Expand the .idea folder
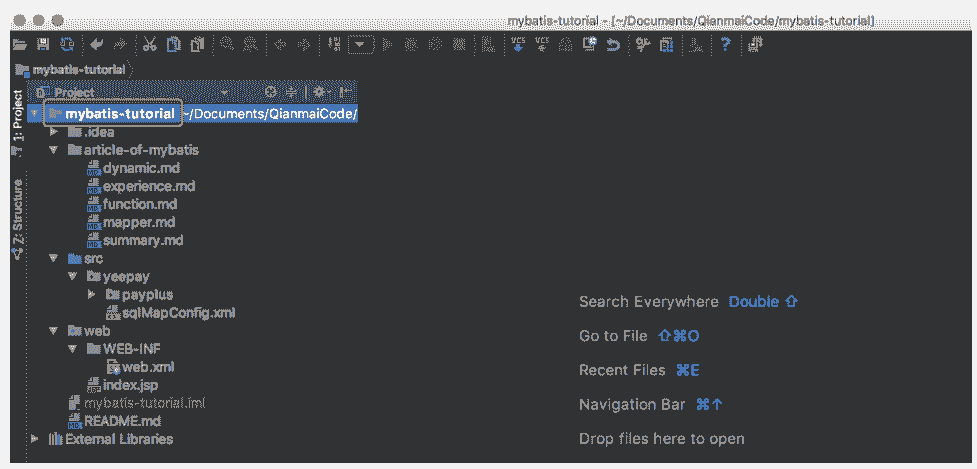Image resolution: width=977 pixels, height=469 pixels. pos(53,132)
